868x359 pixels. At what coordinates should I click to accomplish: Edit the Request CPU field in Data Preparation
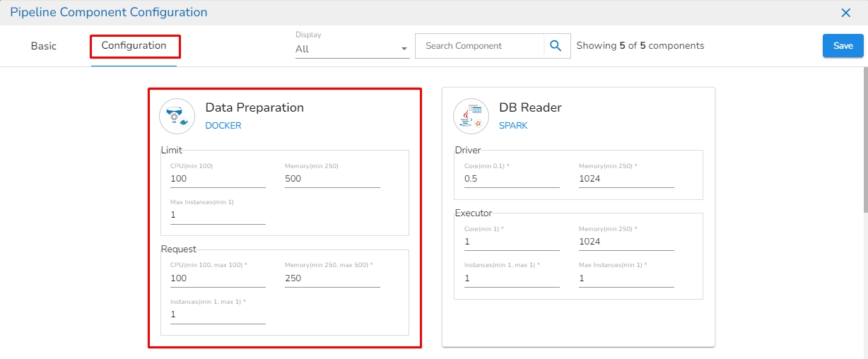pos(218,278)
